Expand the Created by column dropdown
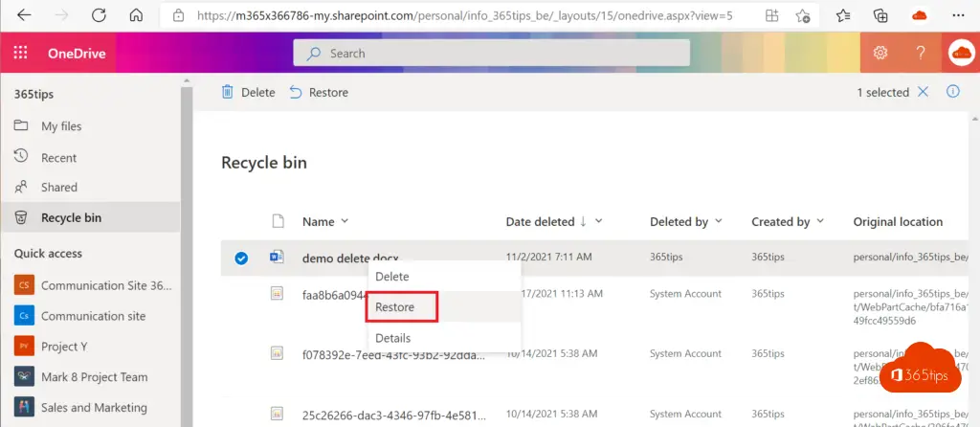 click(x=820, y=221)
